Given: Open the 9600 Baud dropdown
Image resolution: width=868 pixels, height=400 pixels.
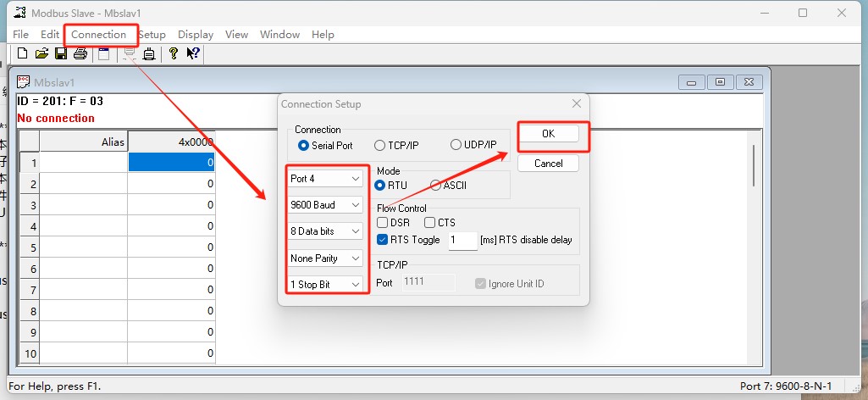Looking at the screenshot, I should (x=325, y=205).
